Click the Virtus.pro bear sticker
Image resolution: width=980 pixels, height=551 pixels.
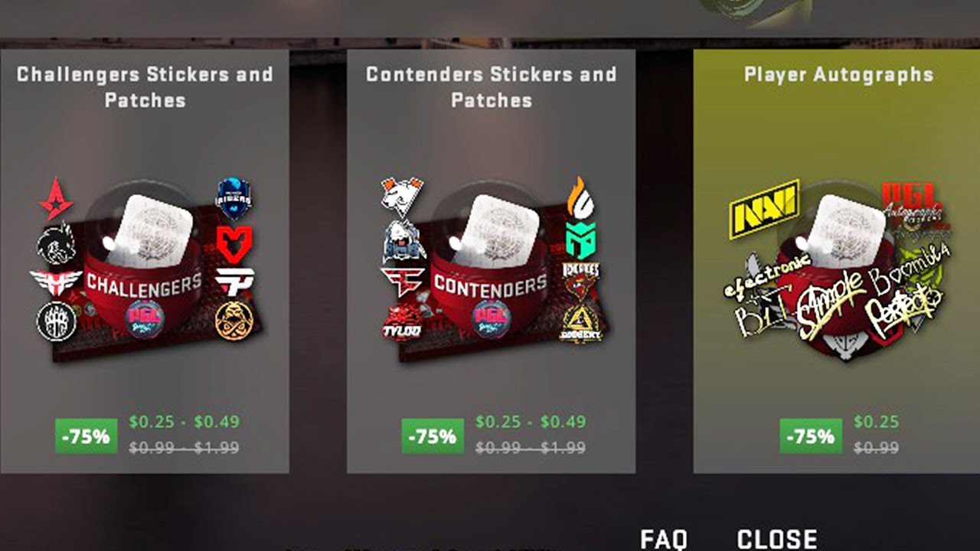point(402,197)
